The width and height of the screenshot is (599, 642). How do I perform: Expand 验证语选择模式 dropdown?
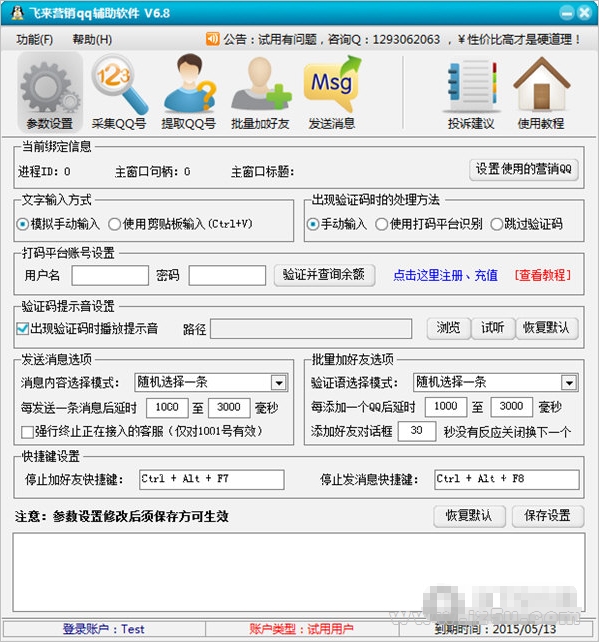click(569, 383)
